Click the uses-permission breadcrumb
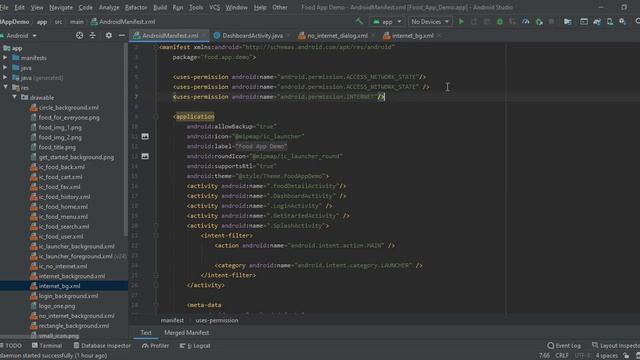Viewport: 640px width, 360px height. coord(217,320)
